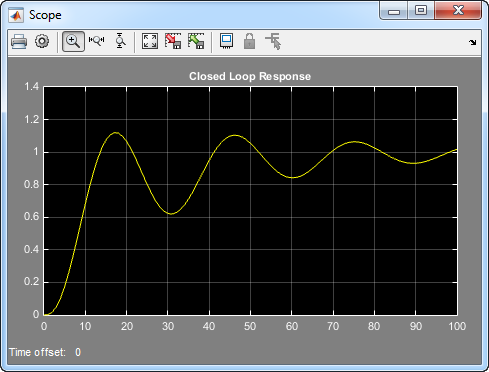Minimize the Scope window
The width and height of the screenshot is (489, 372).
(394, 11)
